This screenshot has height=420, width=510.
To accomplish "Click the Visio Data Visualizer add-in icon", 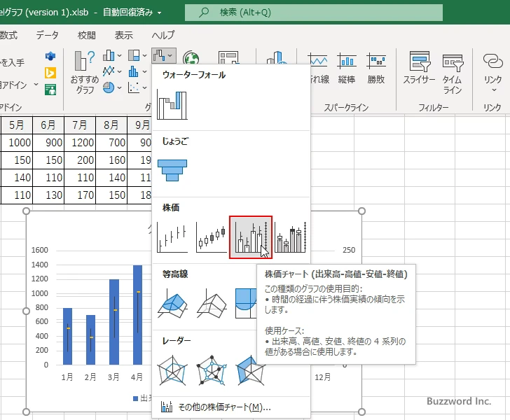I will click(50, 56).
